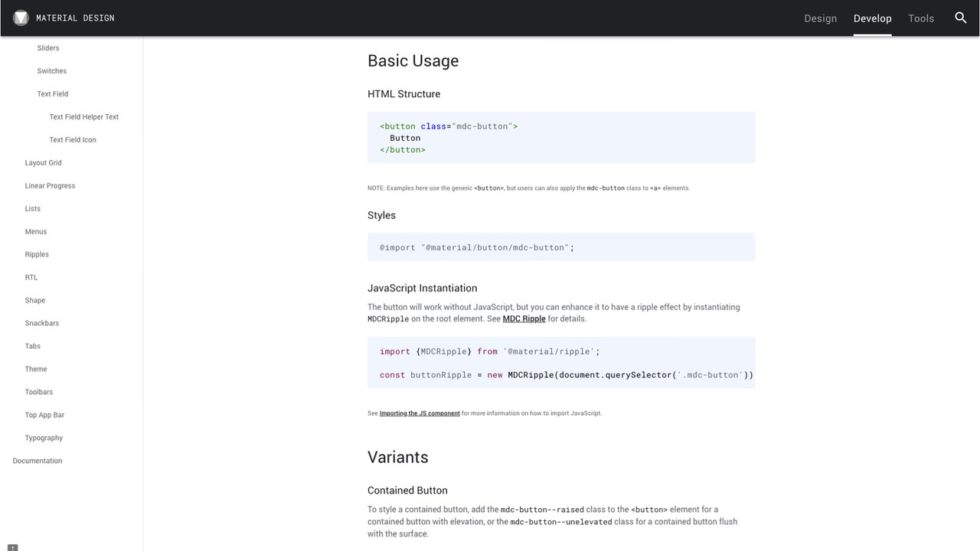This screenshot has width=980, height=551.
Task: Select Text Field in the sidebar
Action: (x=53, y=94)
